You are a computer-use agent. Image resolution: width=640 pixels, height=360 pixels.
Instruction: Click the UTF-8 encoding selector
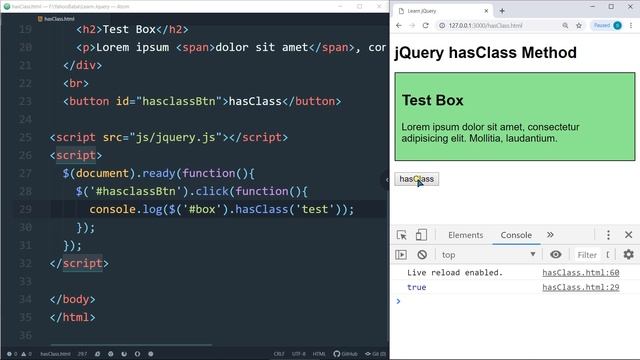299,354
